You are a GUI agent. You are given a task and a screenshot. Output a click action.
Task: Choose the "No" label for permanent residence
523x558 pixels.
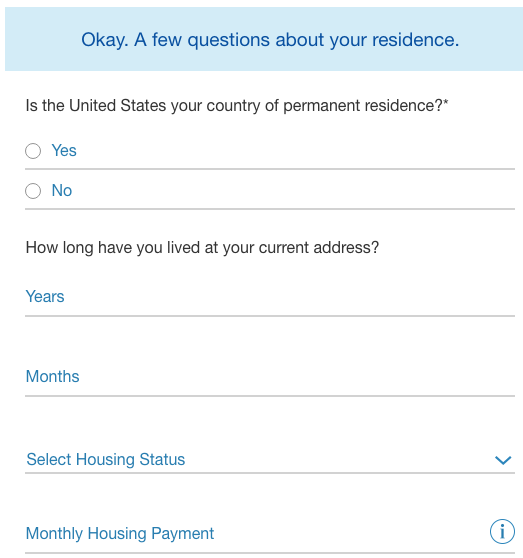(62, 190)
